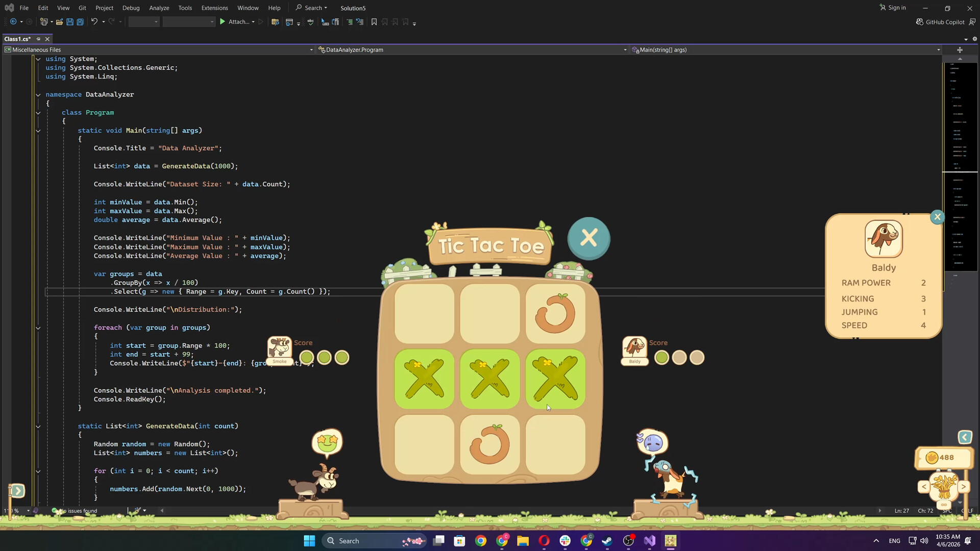The width and height of the screenshot is (980, 551).
Task: Click the Save All toolbar icon
Action: click(80, 22)
